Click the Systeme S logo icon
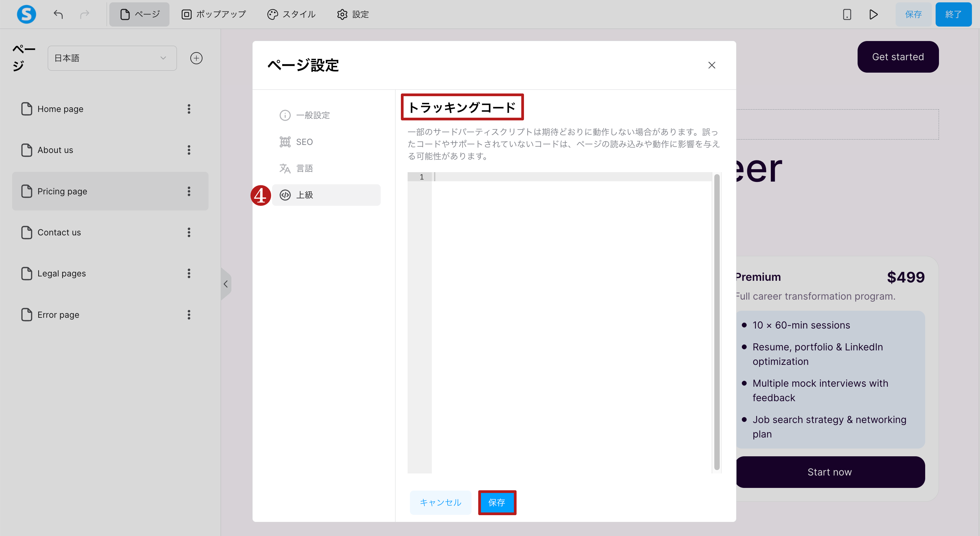The height and width of the screenshot is (536, 980). click(26, 14)
